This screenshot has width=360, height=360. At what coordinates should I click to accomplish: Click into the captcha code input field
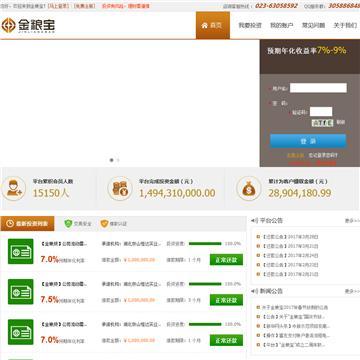[x=321, y=112]
